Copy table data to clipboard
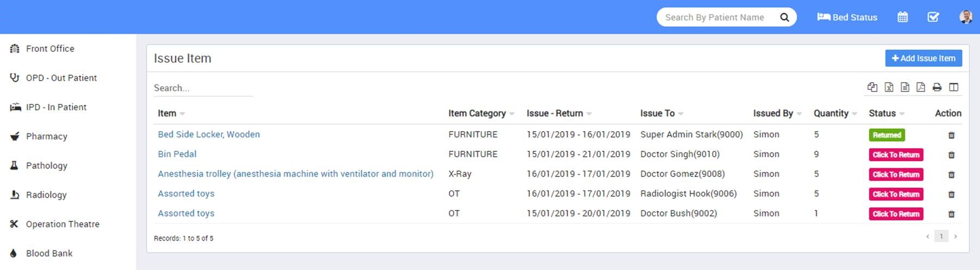Screen dimensions: 980x270 [872, 87]
